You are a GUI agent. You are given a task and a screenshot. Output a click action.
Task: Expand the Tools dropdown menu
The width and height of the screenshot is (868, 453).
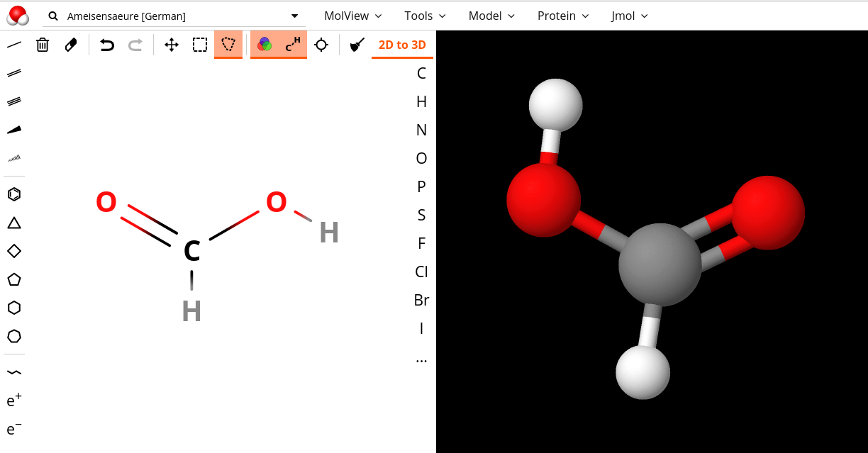click(425, 16)
